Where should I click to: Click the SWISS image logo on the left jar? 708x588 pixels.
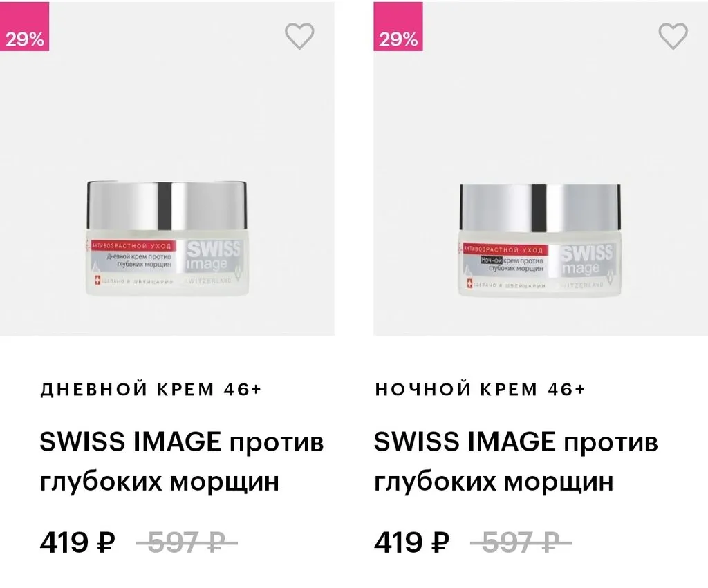213,256
